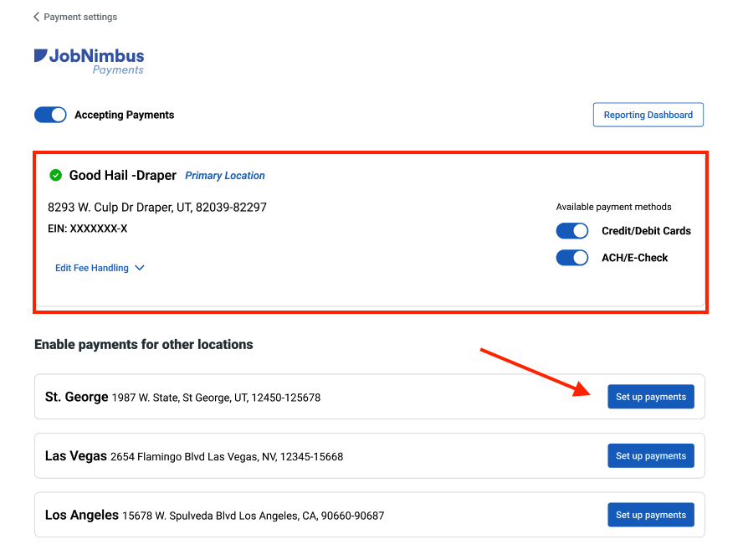Disable the ACH/E-Check payment method
The height and width of the screenshot is (560, 743).
pyautogui.click(x=572, y=258)
